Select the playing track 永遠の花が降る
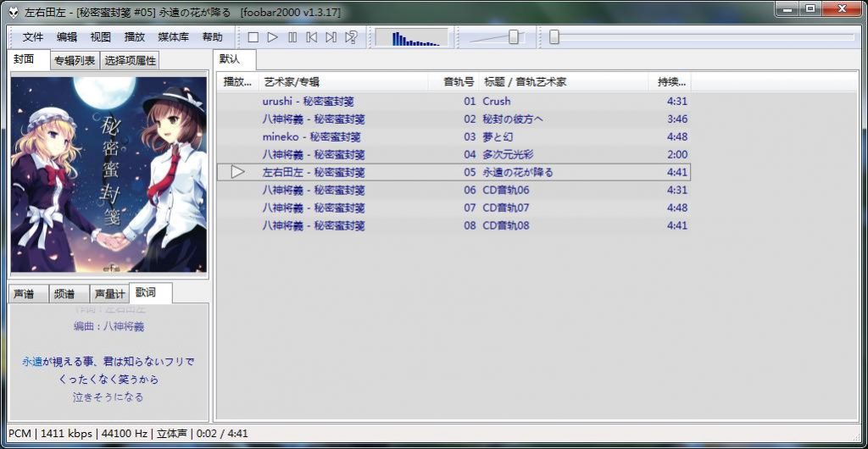 (453, 172)
